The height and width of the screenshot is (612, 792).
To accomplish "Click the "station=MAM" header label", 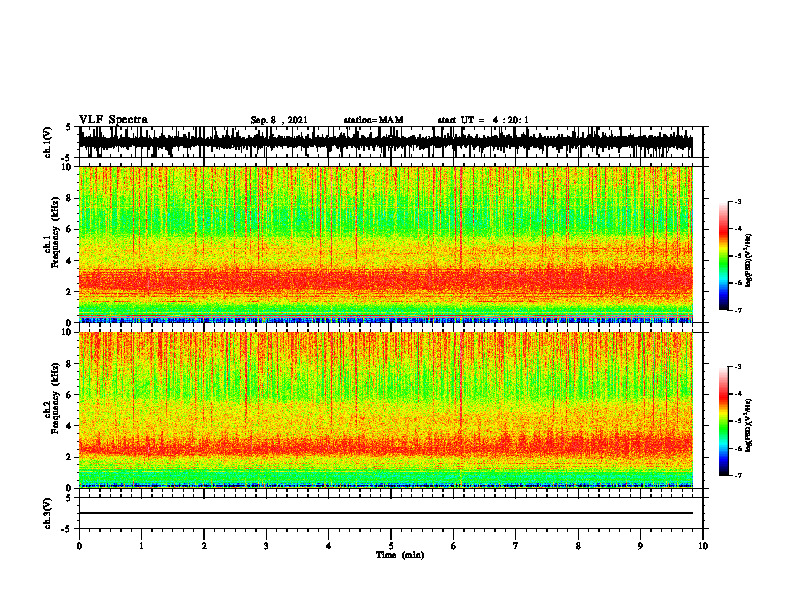I will click(x=373, y=120).
